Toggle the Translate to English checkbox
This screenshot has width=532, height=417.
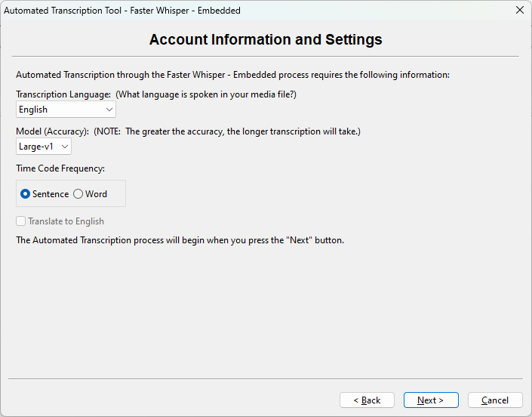21,221
